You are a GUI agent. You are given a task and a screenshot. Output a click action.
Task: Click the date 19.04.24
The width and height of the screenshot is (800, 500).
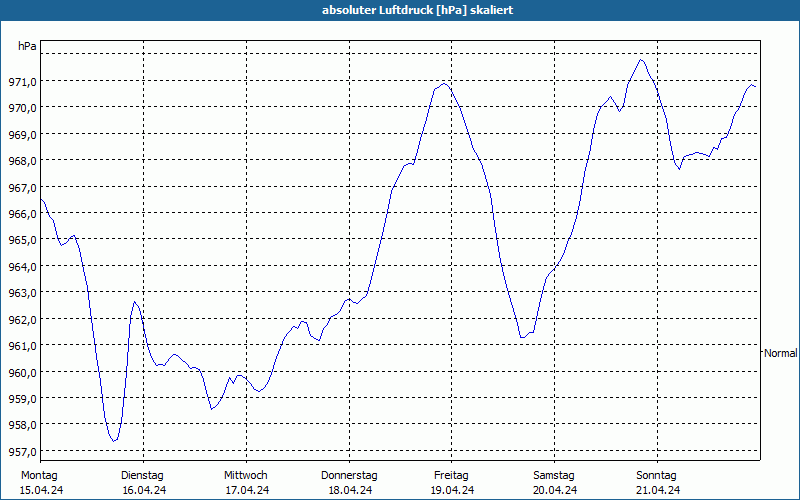tap(453, 490)
